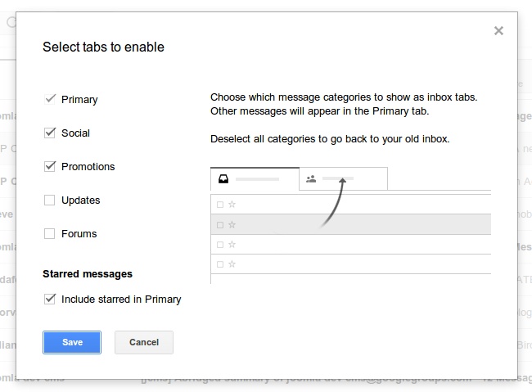This screenshot has width=532, height=392.
Task: Enable the Updates tab checkbox
Action: (50, 200)
